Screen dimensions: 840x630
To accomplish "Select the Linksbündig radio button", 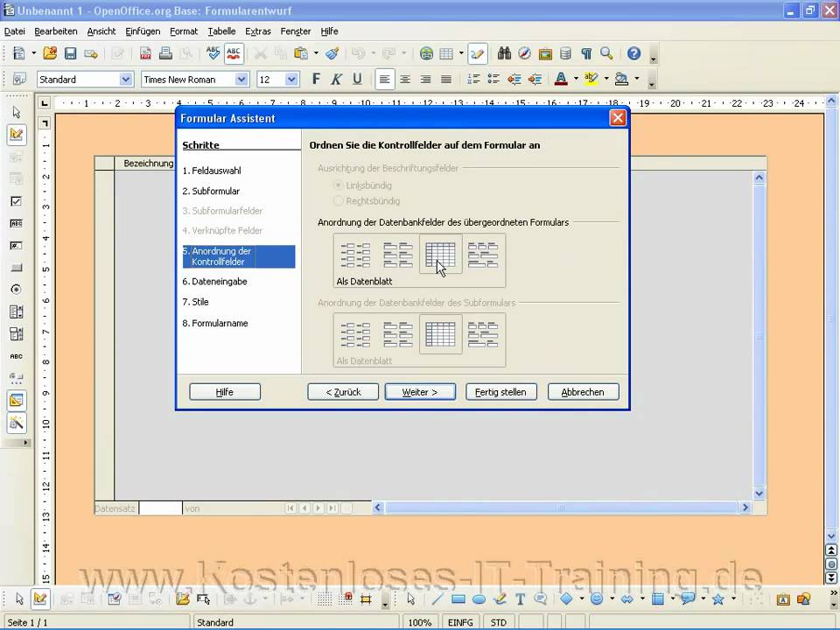I will (338, 185).
